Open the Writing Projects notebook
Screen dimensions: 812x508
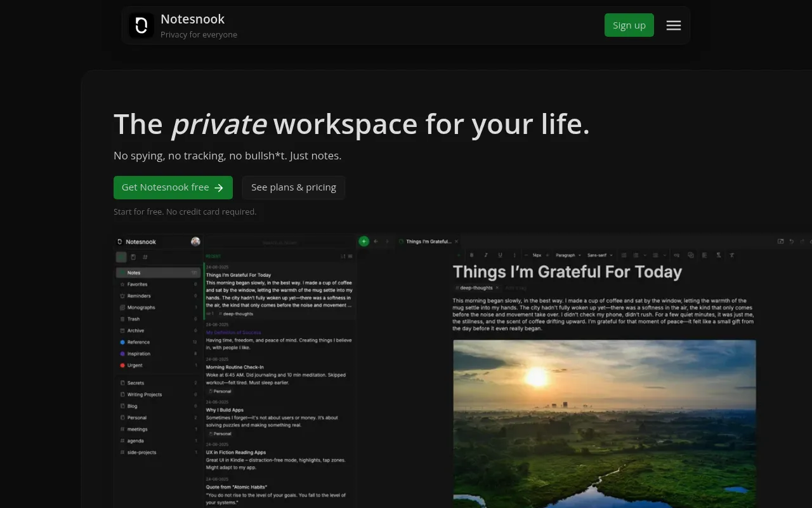[159, 394]
